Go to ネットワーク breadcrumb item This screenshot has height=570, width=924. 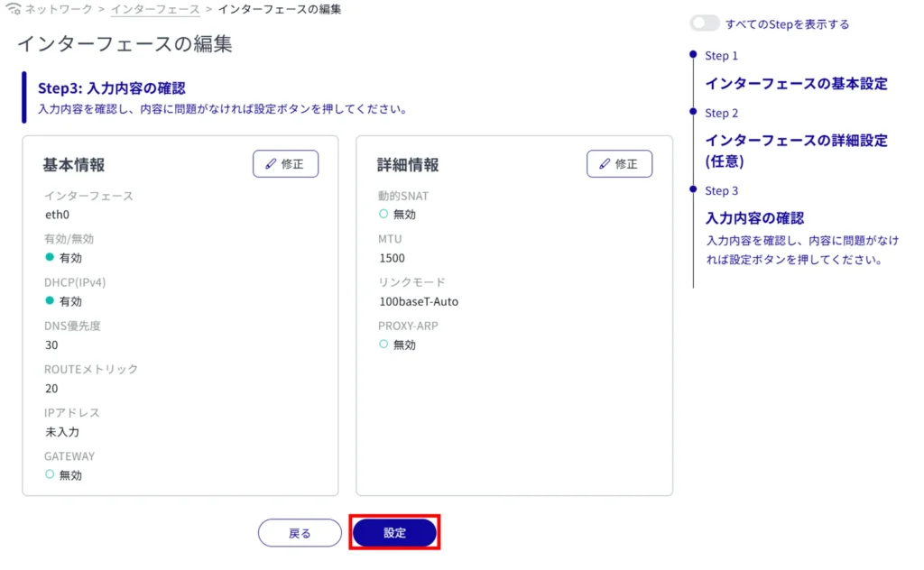pyautogui.click(x=60, y=9)
